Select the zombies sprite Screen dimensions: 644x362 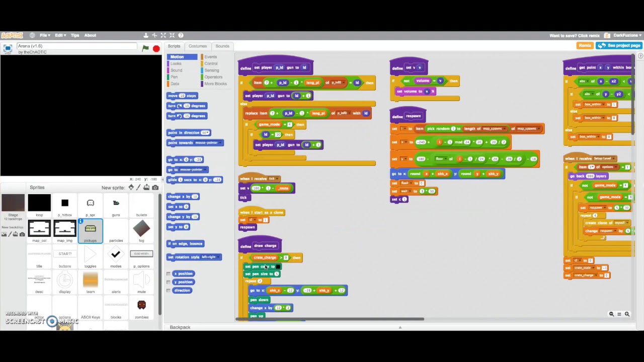(x=141, y=309)
